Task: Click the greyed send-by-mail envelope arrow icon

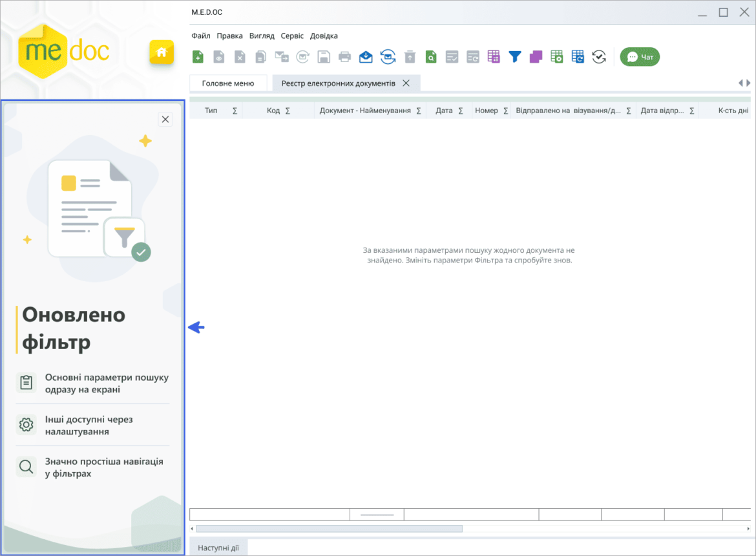Action: [282, 57]
